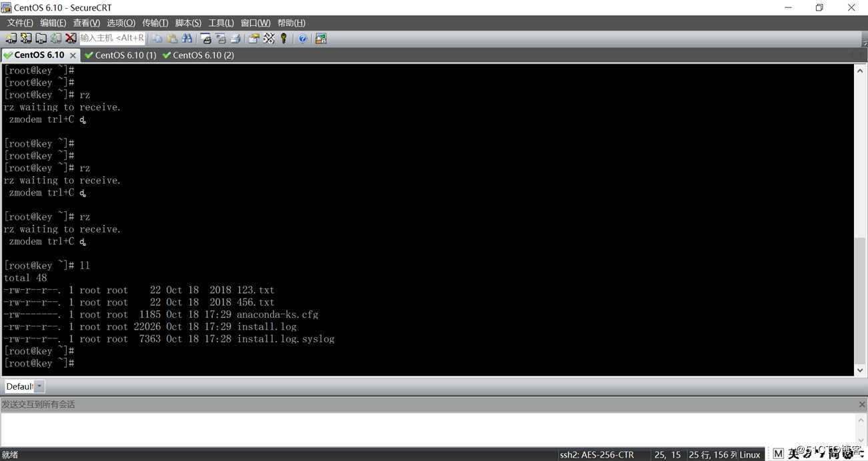Screen dimensions: 868x461
Task: Open the 工具(L) menu
Action: point(221,23)
